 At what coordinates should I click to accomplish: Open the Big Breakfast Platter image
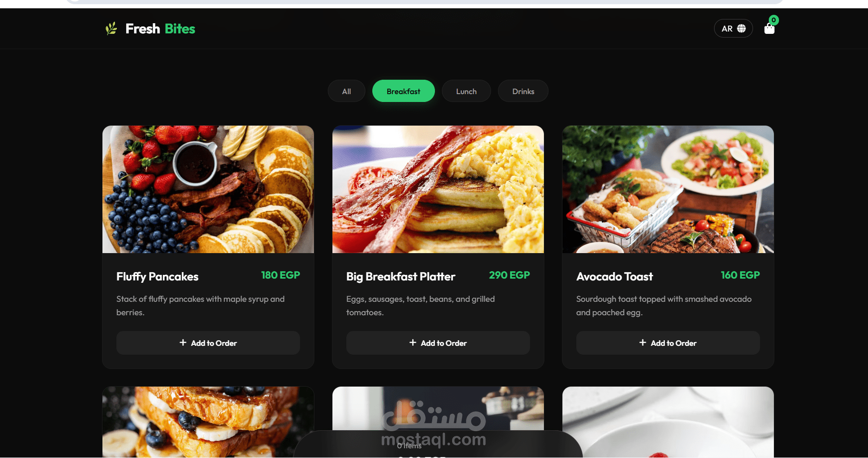tap(438, 189)
